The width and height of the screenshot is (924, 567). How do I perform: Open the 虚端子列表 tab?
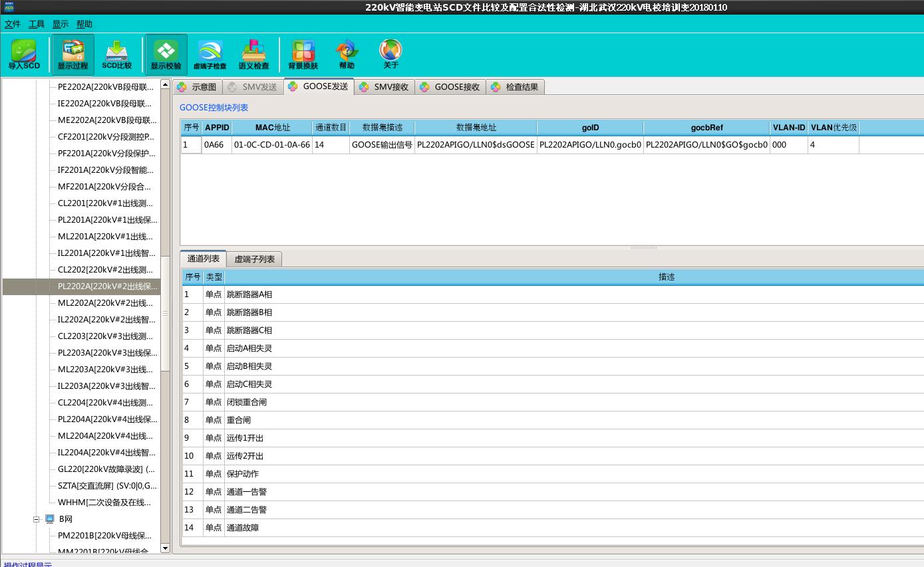click(x=254, y=259)
